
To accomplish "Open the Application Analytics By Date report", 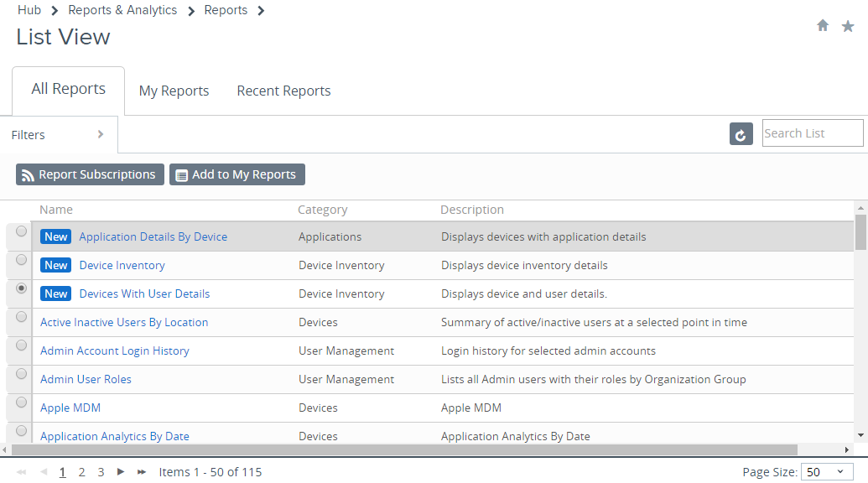I will [x=115, y=437].
